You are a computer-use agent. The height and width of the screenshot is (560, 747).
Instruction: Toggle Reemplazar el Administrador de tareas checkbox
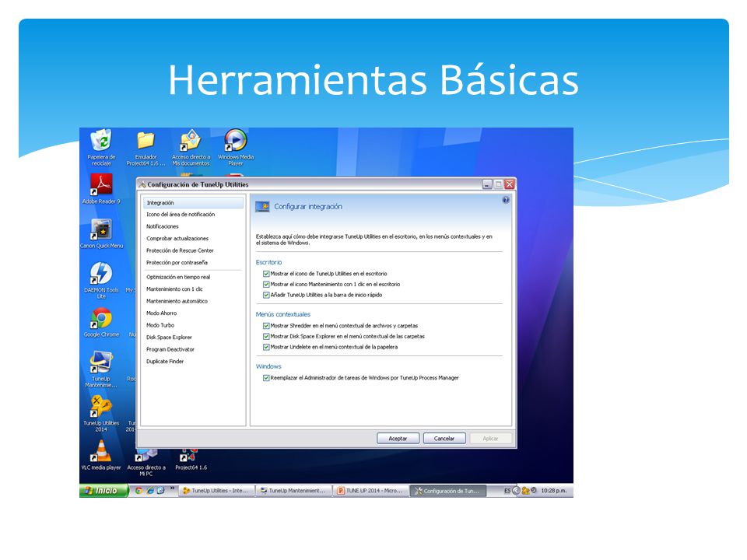click(x=266, y=378)
